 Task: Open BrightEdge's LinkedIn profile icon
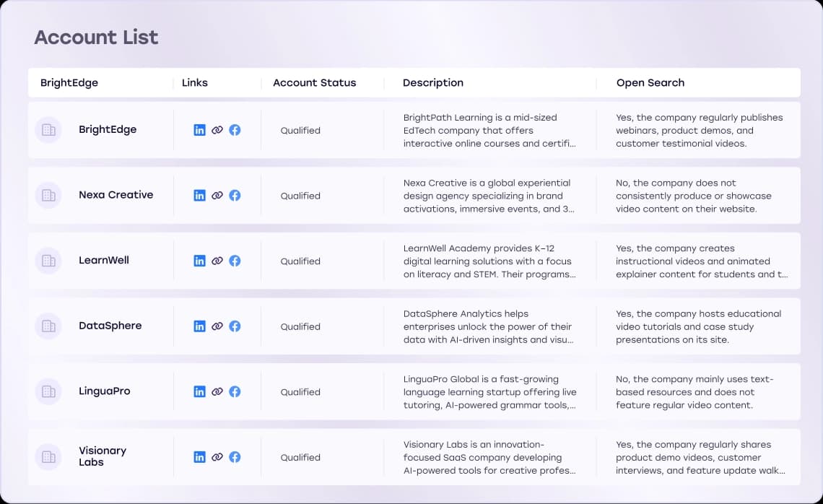coord(199,130)
